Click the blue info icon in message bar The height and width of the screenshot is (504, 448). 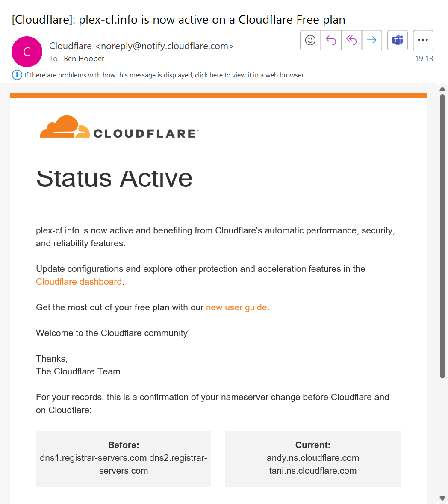pos(17,75)
